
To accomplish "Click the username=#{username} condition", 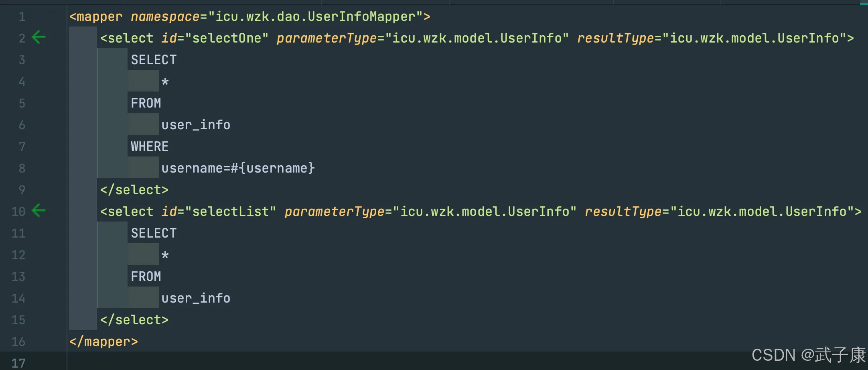I will pyautogui.click(x=238, y=168).
